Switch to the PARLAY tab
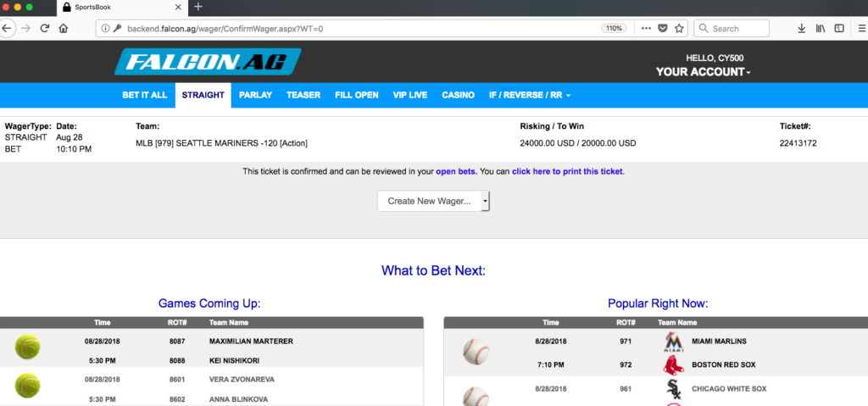868x406 pixels. coord(256,95)
